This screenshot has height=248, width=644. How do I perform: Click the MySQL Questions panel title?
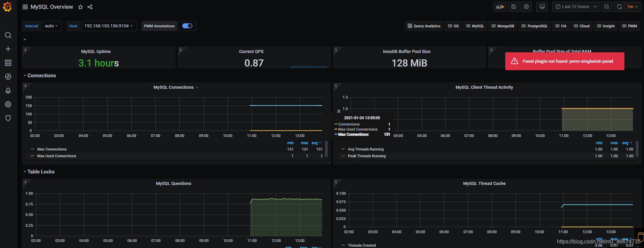click(173, 184)
